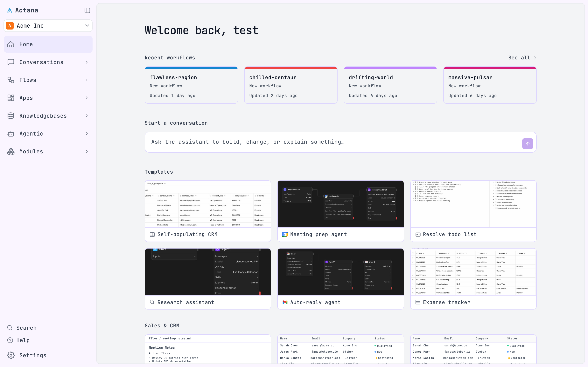Screen dimensions: 588x367
Task: Expand the Flows section chevron
Action: point(87,80)
